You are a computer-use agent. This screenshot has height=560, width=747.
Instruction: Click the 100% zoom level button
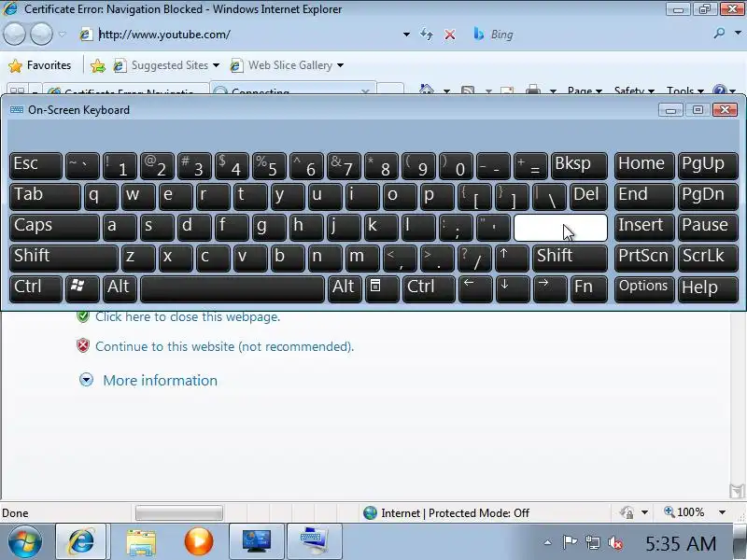tap(684, 512)
